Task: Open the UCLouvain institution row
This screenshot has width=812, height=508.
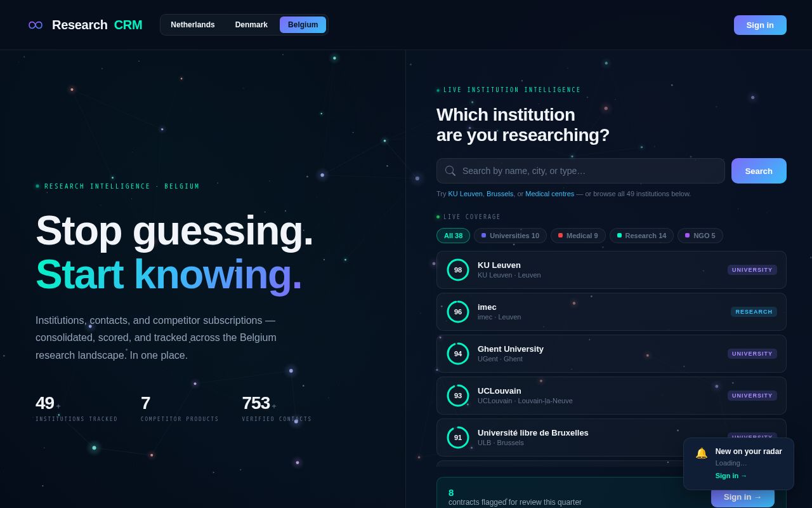Action: (612, 396)
